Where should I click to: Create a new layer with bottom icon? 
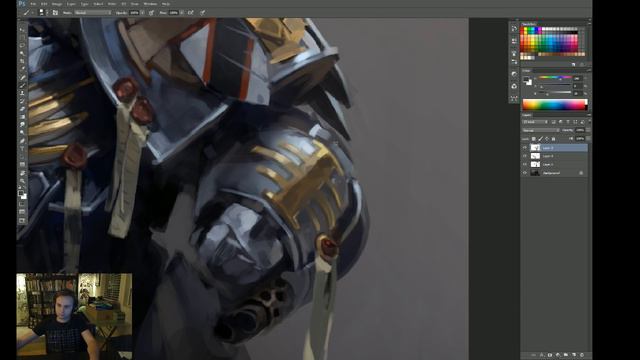pos(574,355)
